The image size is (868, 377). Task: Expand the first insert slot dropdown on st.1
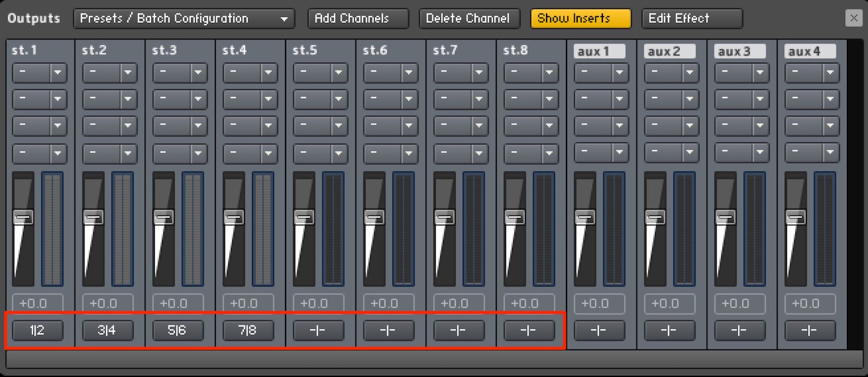tap(40, 73)
